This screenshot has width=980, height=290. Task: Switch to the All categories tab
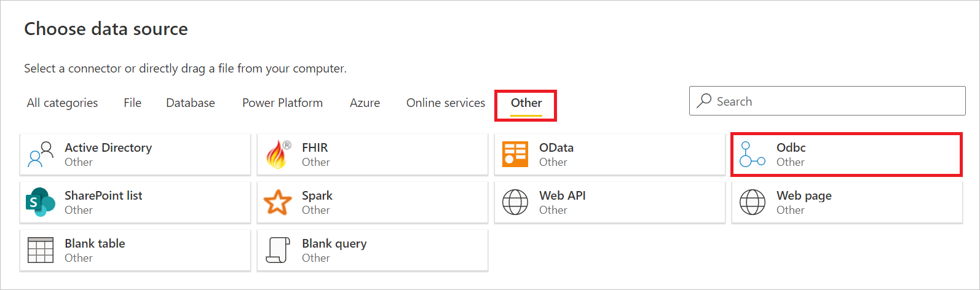(62, 103)
